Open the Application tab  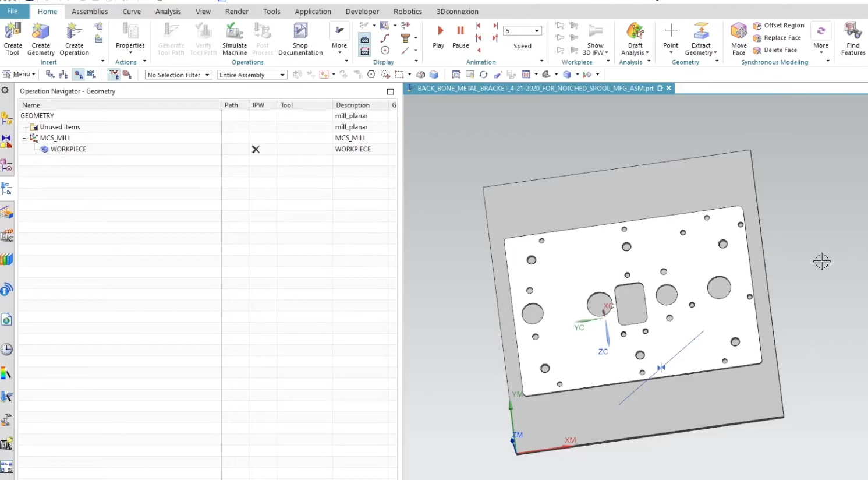tap(313, 12)
